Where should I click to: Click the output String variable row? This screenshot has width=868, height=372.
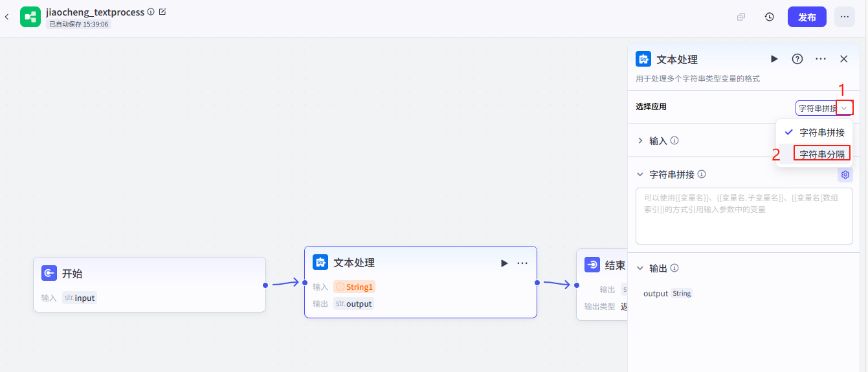point(667,293)
